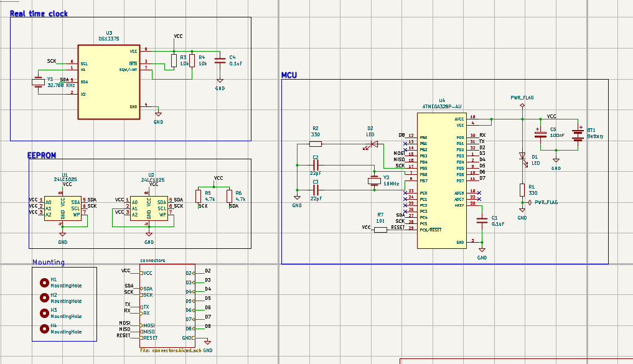Select resistor R5 4.7k symbol
633x364 pixels.
(x=198, y=197)
